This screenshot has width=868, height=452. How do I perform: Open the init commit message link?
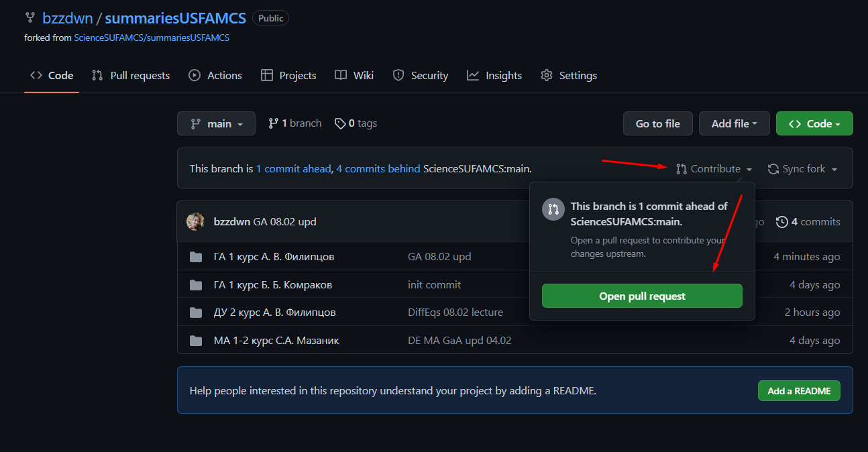pyautogui.click(x=434, y=285)
